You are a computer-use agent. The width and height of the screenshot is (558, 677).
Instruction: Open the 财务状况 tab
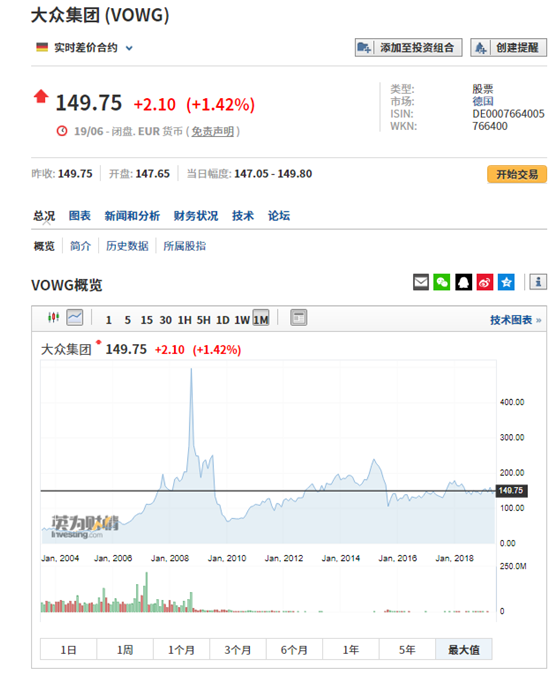tap(196, 215)
